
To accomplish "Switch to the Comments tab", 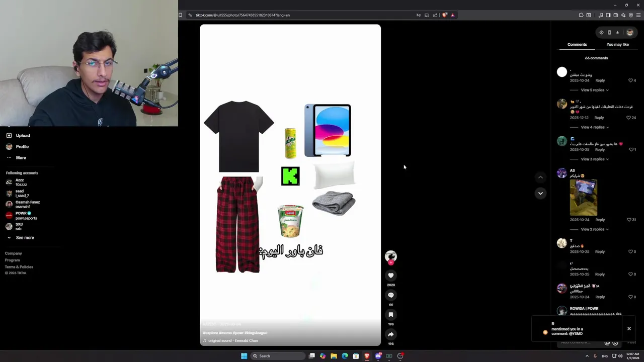I will (577, 45).
